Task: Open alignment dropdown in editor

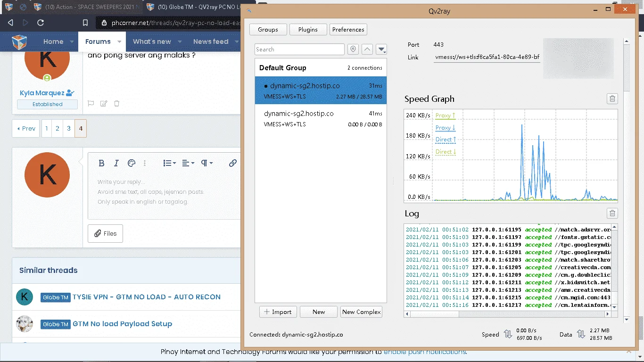Action: (x=188, y=163)
